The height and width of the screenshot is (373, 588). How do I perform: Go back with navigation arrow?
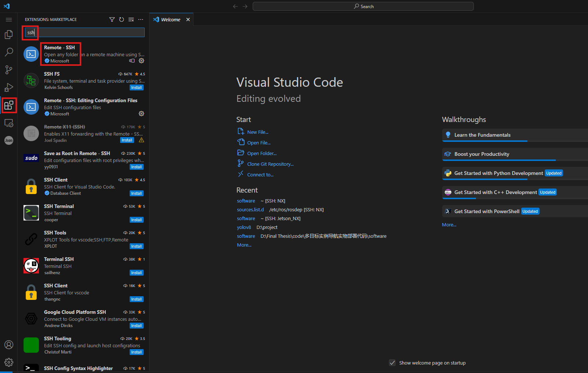click(235, 6)
